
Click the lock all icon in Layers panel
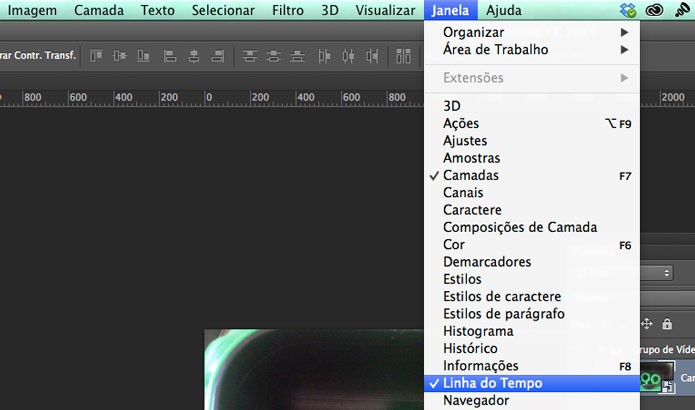(667, 324)
